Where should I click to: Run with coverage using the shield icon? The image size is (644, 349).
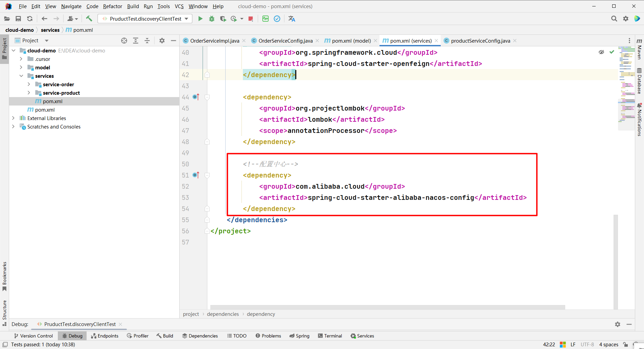223,19
